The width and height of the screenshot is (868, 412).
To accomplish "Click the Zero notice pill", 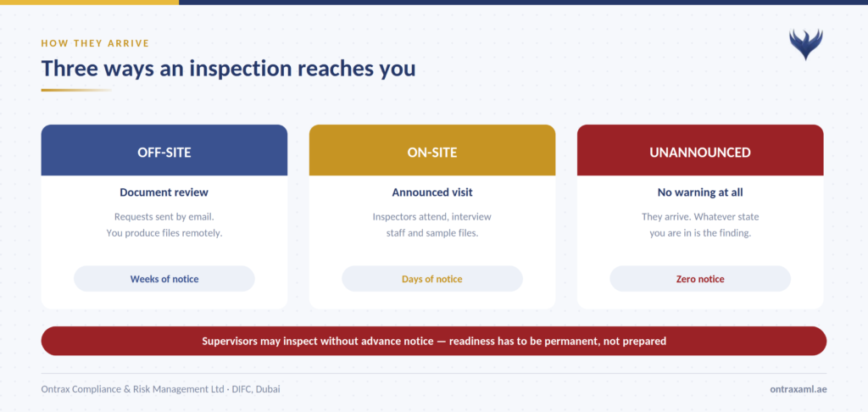I will [x=700, y=279].
